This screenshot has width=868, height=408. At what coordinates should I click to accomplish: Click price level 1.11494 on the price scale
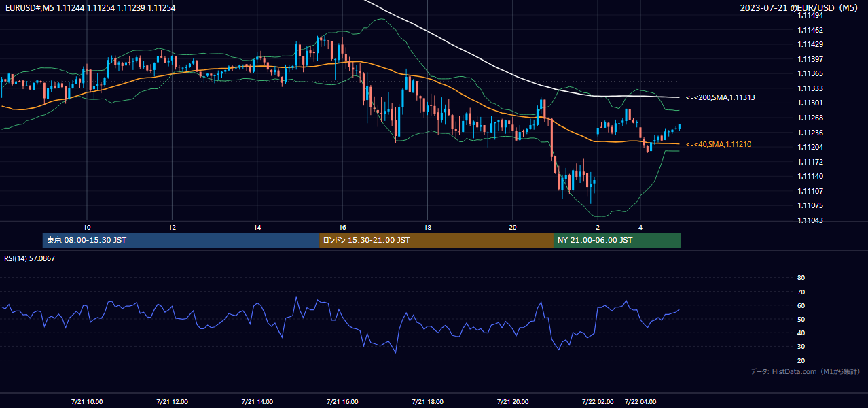[810, 16]
